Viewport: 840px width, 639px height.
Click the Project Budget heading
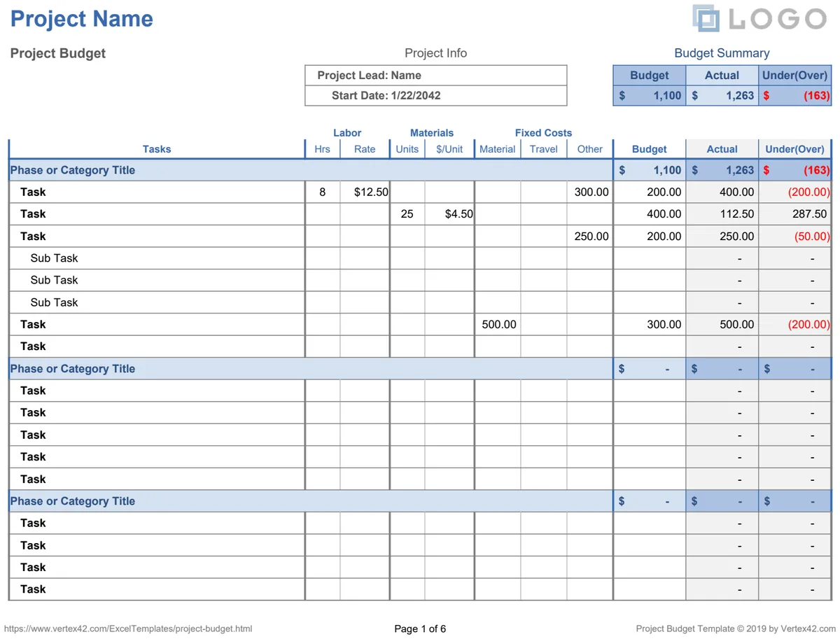click(x=58, y=53)
